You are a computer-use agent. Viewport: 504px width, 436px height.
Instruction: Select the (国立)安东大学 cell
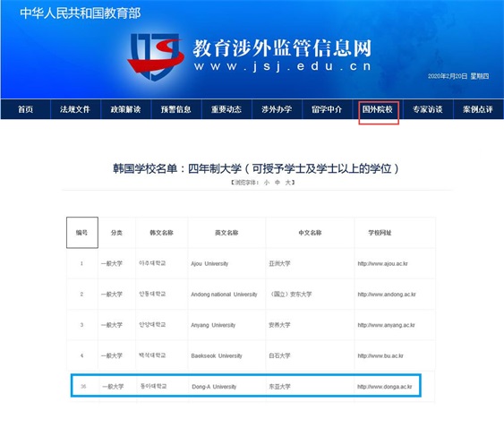pos(310,295)
